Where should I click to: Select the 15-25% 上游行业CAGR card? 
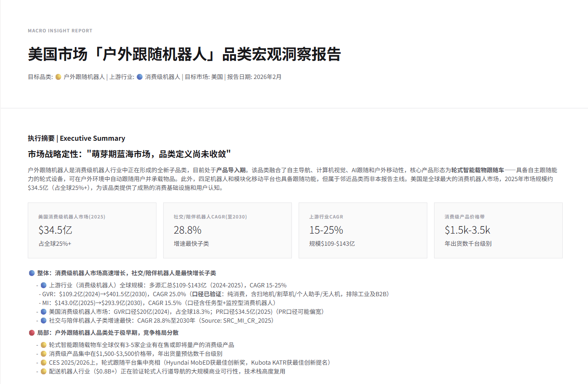363,230
